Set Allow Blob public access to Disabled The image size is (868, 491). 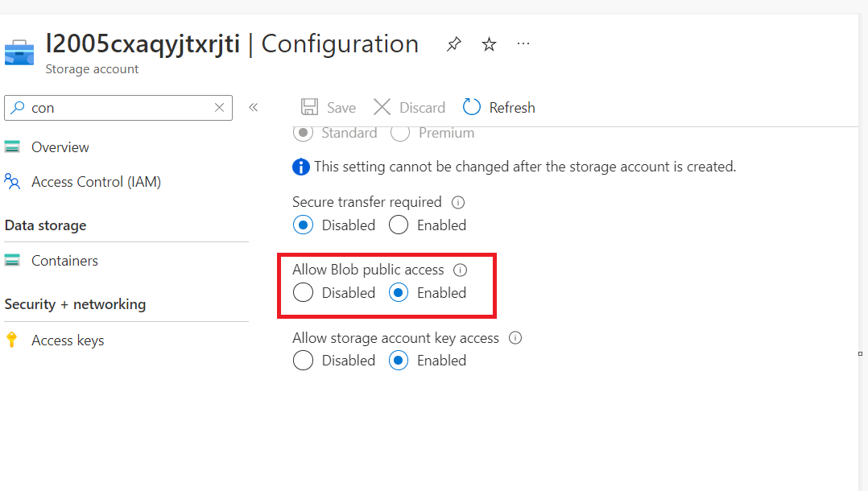point(304,293)
